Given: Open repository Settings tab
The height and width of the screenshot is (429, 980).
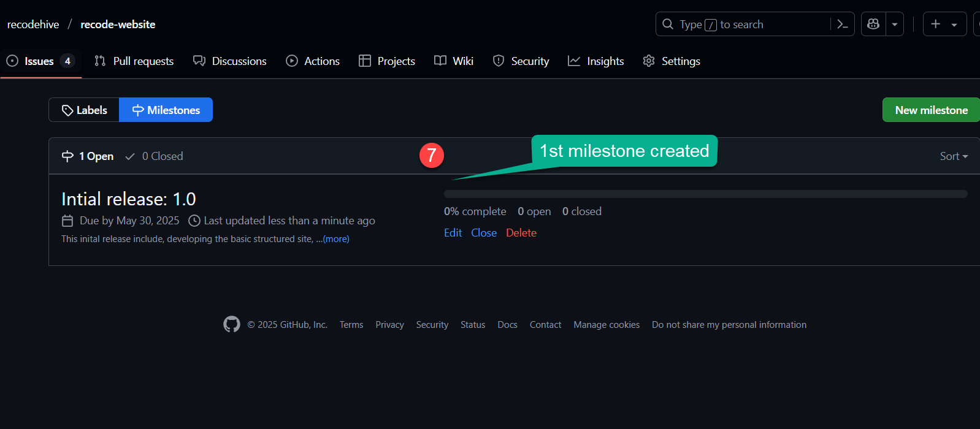Looking at the screenshot, I should click(672, 61).
